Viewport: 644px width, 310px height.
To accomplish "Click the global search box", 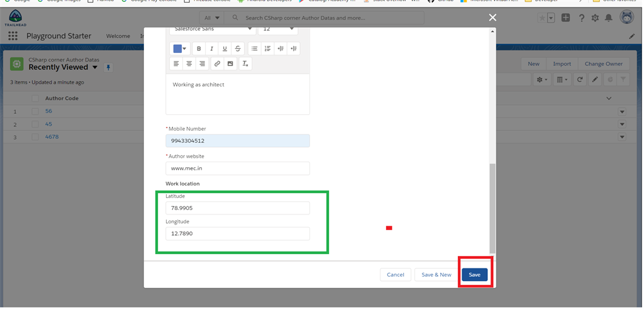I will pyautogui.click(x=325, y=18).
